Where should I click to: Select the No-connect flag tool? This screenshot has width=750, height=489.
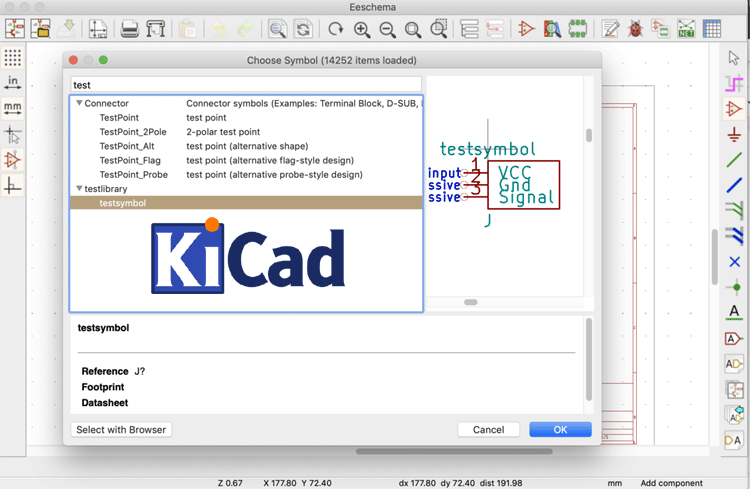pyautogui.click(x=734, y=262)
